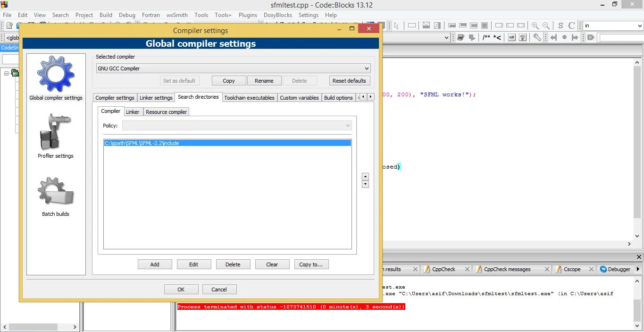Open the Policy dropdown
Screen dimensions: 644x332
(x=348, y=126)
